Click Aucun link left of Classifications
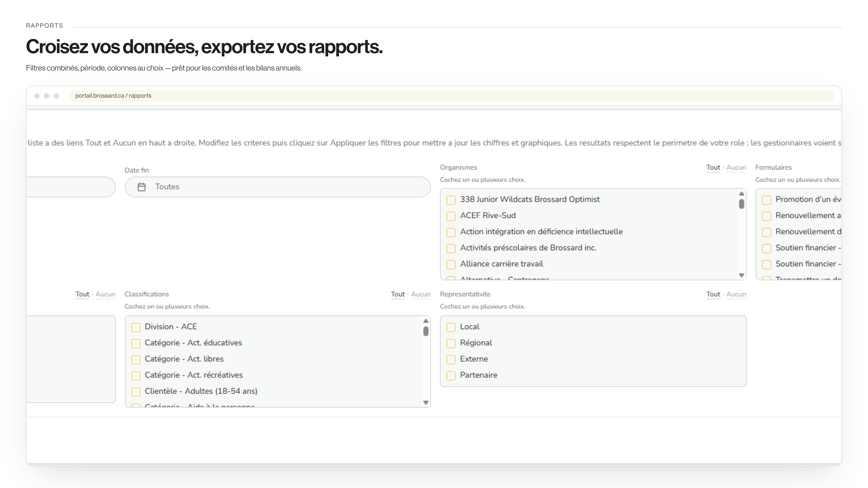Screen dimensions: 868x488 pyautogui.click(x=105, y=294)
